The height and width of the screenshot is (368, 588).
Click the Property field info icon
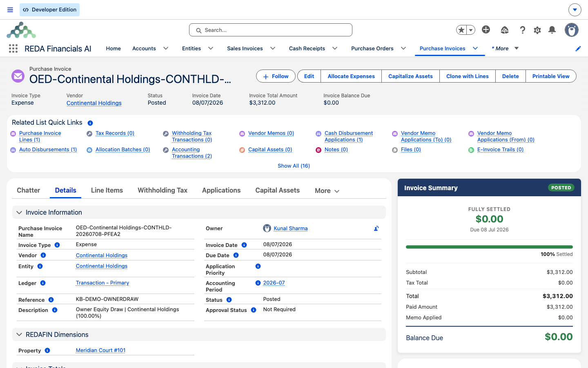[x=47, y=350]
